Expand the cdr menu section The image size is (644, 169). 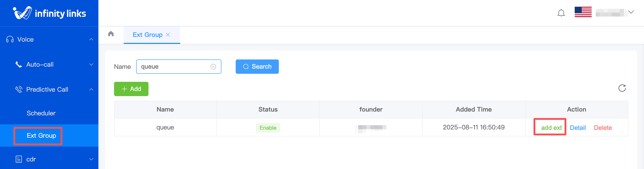click(x=91, y=159)
